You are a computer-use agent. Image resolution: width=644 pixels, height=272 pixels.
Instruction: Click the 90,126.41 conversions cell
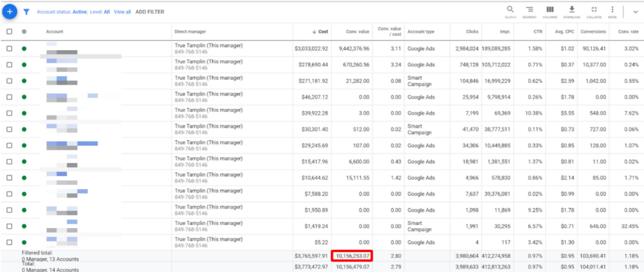click(x=594, y=48)
